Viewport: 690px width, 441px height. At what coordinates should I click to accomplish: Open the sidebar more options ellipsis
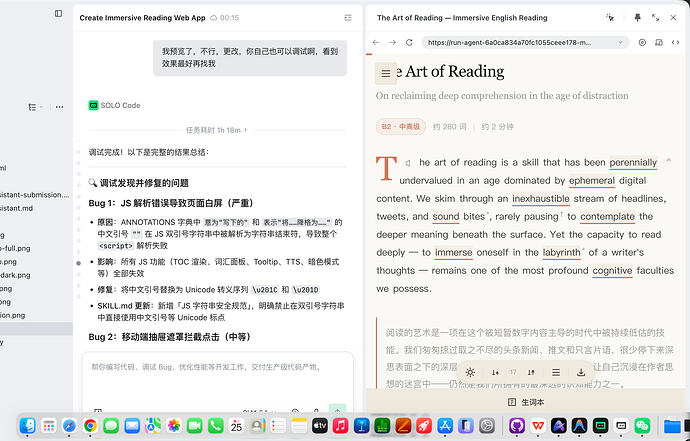(x=59, y=107)
